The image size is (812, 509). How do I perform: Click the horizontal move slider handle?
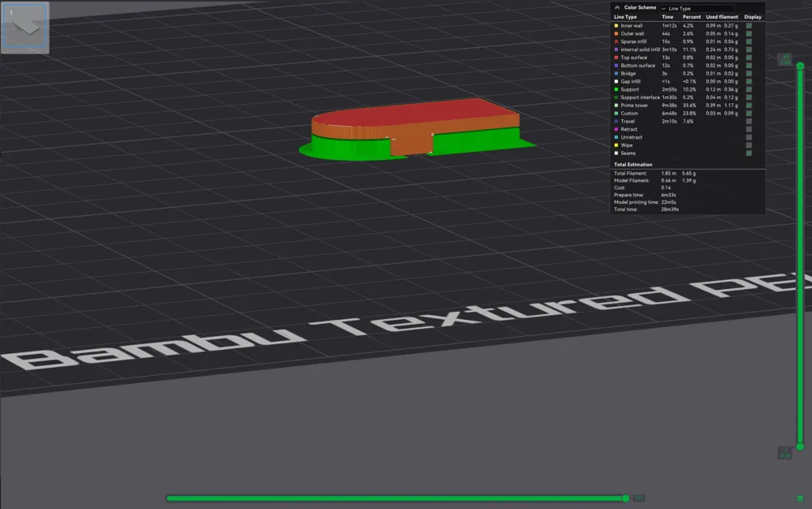[x=625, y=498]
